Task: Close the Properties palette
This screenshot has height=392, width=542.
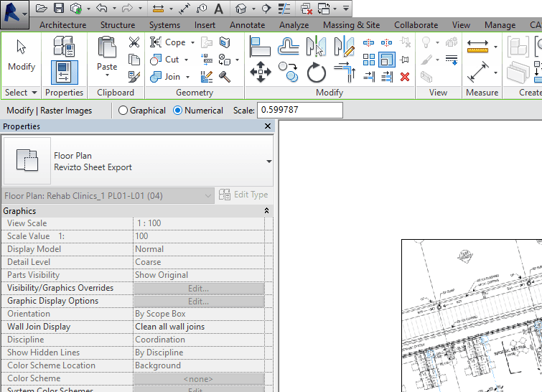Action: (268, 126)
